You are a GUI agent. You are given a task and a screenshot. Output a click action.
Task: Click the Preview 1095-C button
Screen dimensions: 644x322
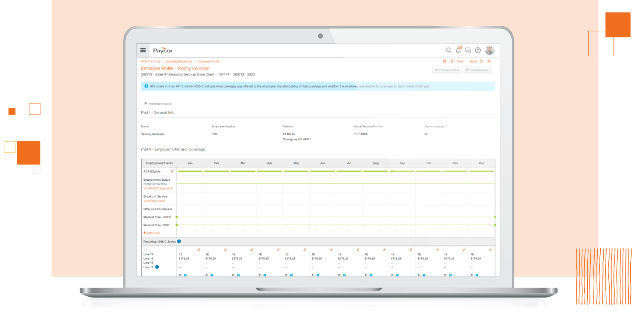point(447,70)
